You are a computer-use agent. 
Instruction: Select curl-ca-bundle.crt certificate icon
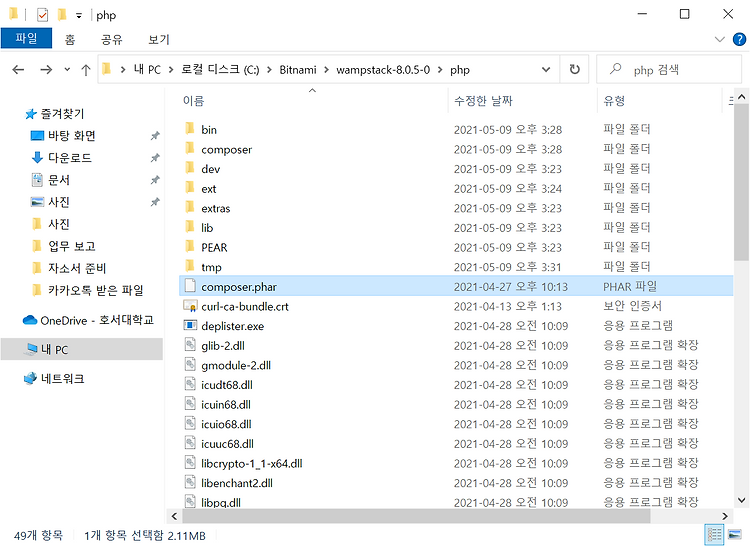[x=190, y=306]
